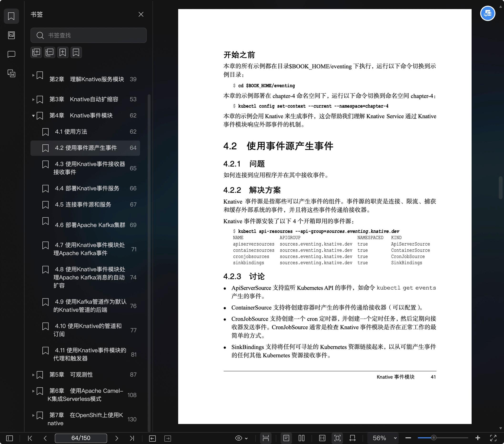Expand all bookmarks icon

coord(36,52)
